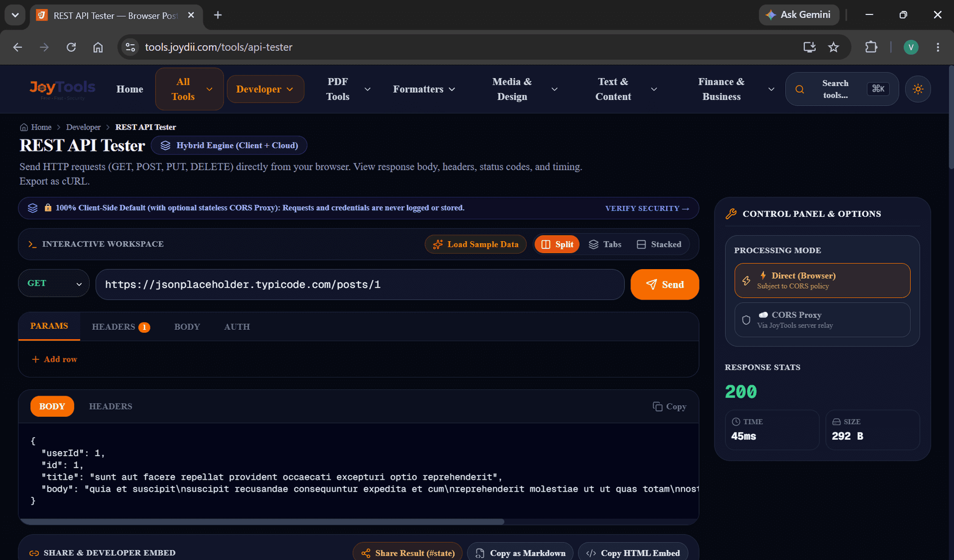Click the plus icon beside Add row

(x=35, y=359)
